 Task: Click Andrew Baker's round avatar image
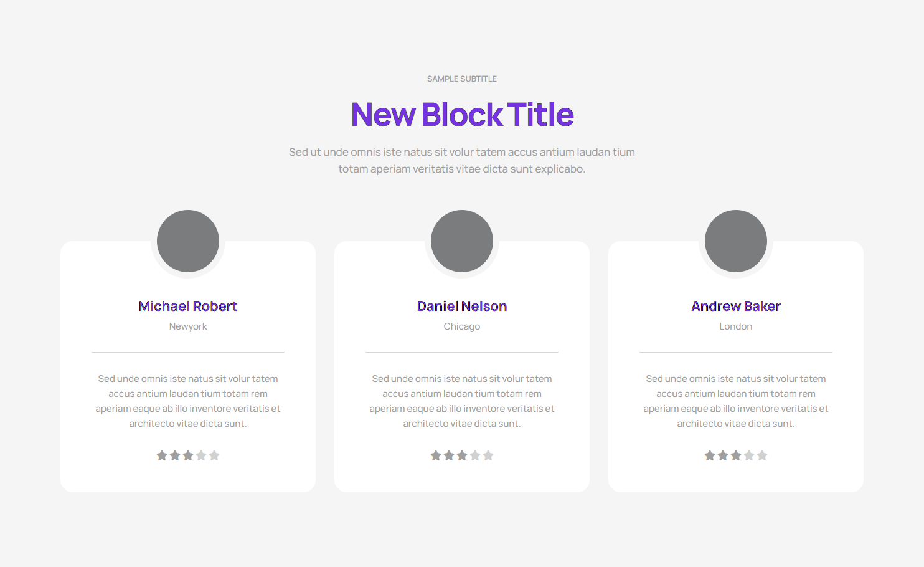coord(736,241)
